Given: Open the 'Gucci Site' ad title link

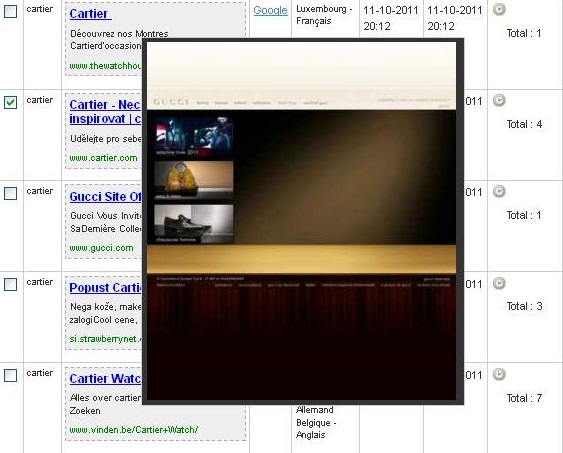Looking at the screenshot, I should pos(105,197).
